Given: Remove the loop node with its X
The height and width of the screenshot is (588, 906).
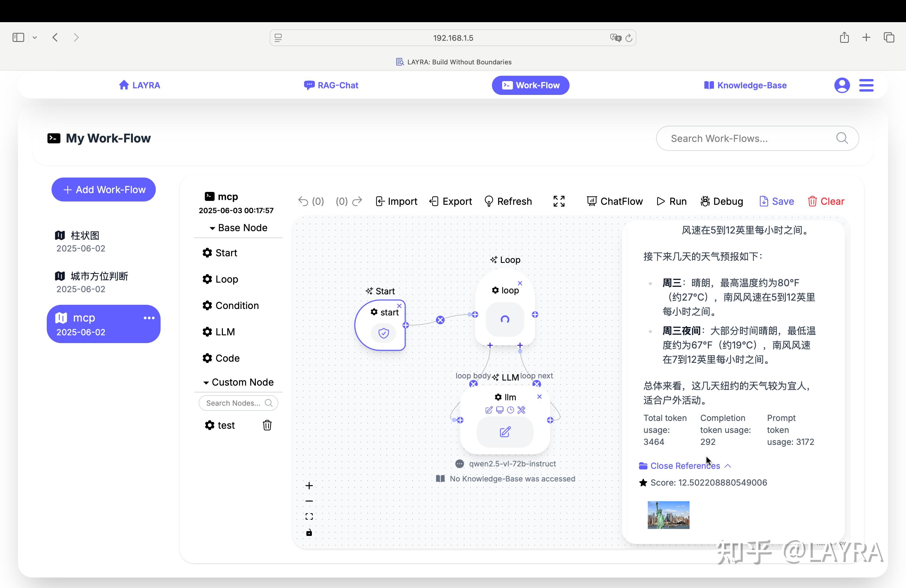Looking at the screenshot, I should tap(520, 283).
